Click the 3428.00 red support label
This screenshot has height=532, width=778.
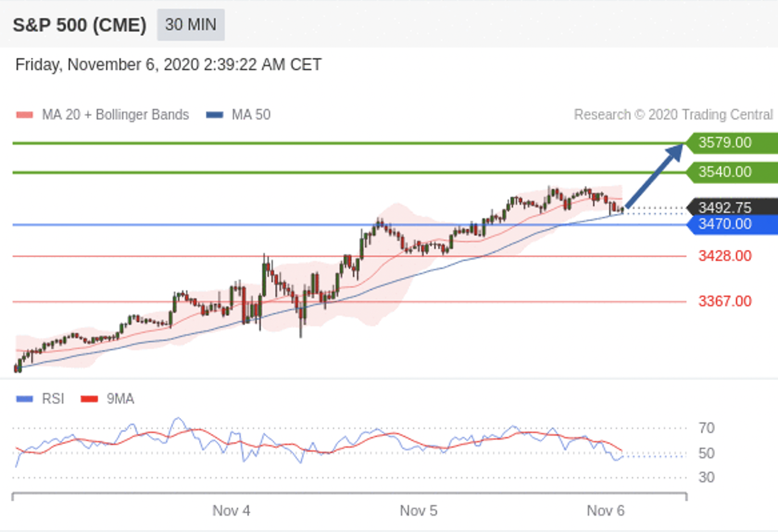click(x=725, y=256)
